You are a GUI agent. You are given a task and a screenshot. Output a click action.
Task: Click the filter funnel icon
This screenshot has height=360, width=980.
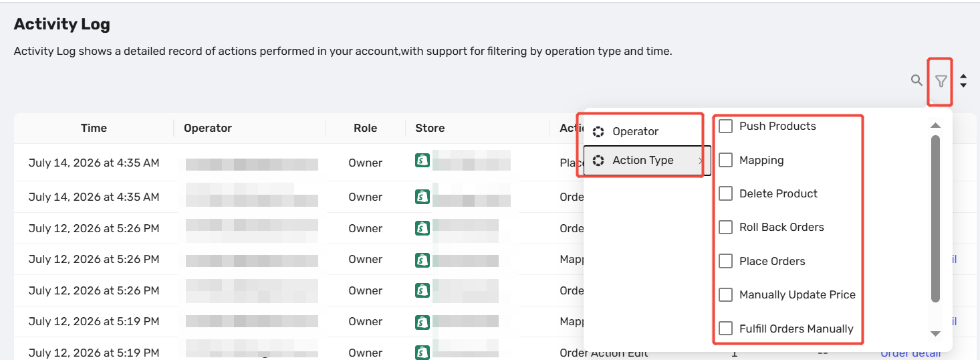pos(941,81)
